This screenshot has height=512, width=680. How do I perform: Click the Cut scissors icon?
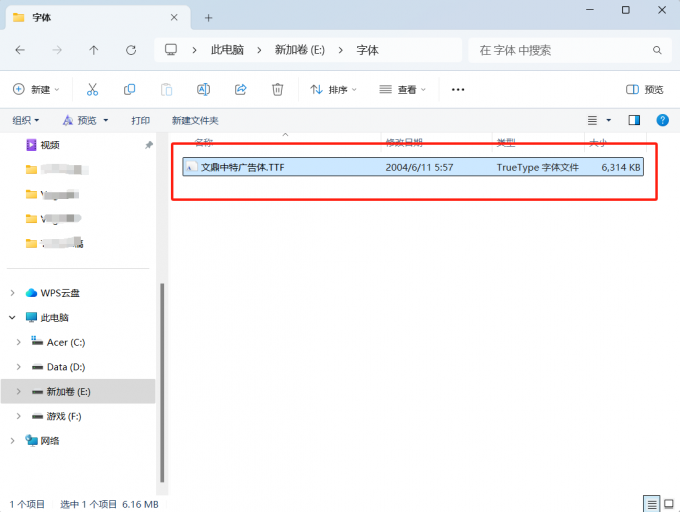coord(92,89)
